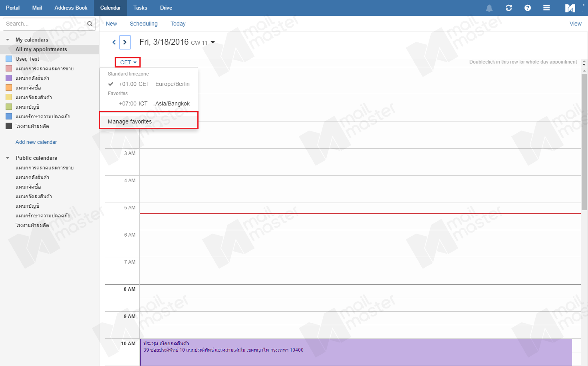Click the all-day row scroll stepper

[584, 63]
